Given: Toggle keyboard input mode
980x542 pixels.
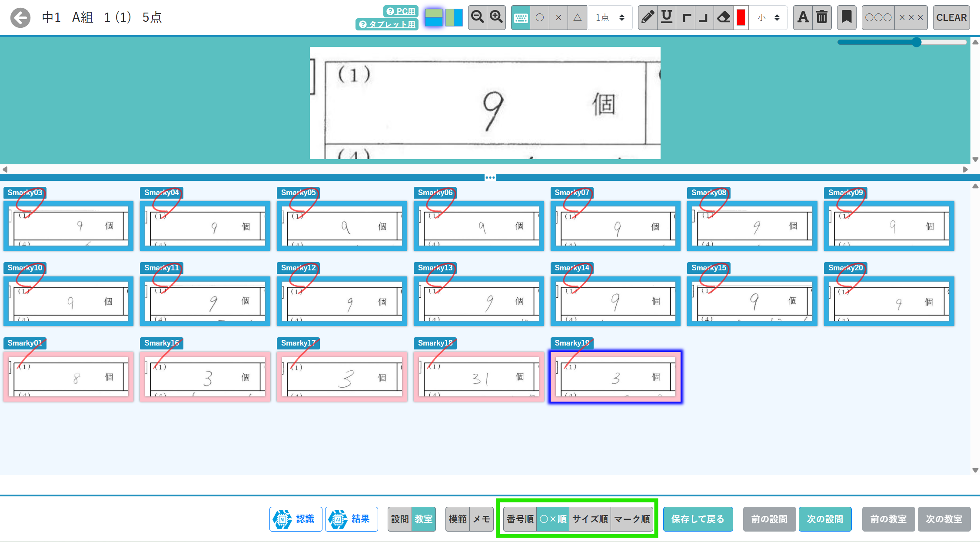Looking at the screenshot, I should point(521,17).
